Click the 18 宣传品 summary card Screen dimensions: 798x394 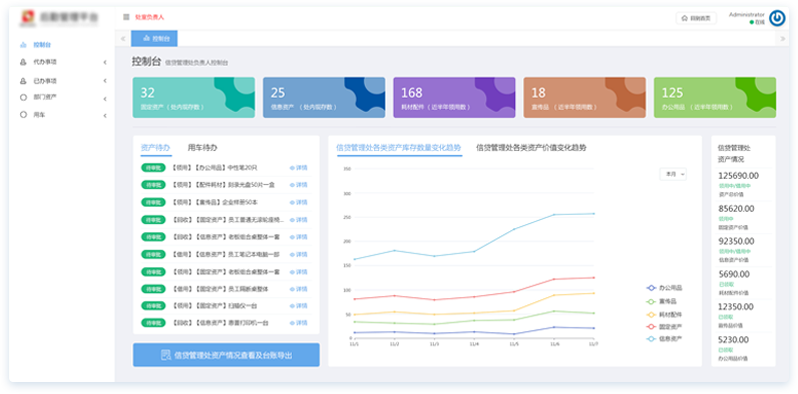[585, 98]
